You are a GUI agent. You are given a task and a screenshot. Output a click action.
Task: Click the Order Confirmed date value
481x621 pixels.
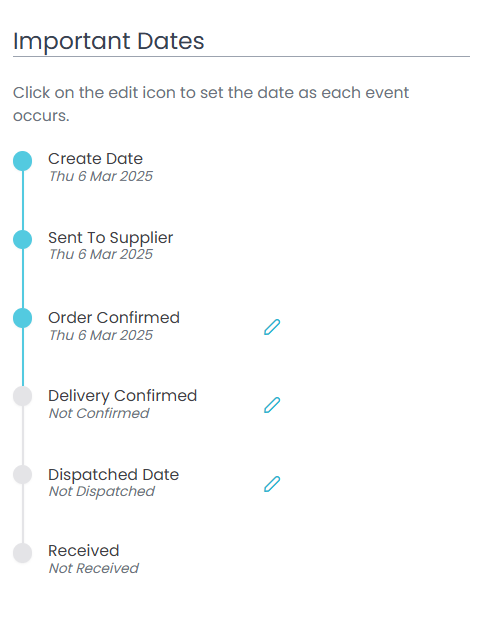[101, 335]
